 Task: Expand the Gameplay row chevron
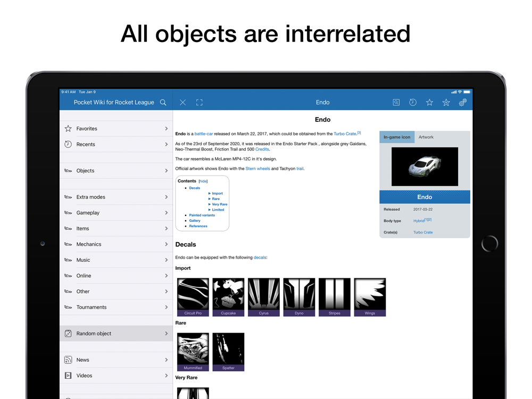pos(166,213)
